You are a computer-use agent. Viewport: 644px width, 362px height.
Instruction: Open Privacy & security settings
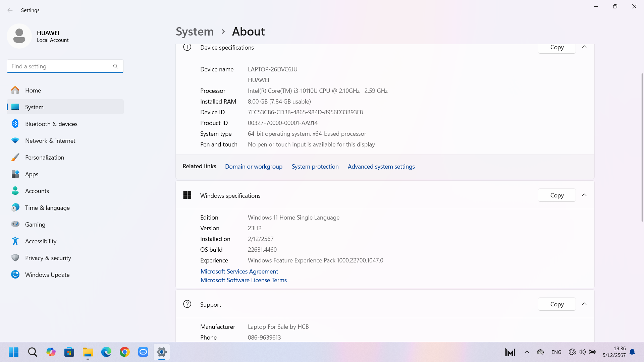click(x=65, y=258)
